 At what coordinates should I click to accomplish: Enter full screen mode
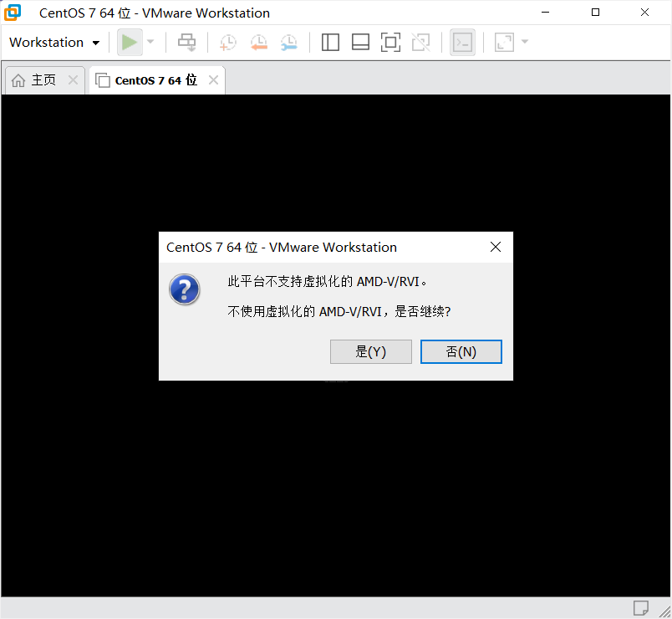[x=390, y=41]
